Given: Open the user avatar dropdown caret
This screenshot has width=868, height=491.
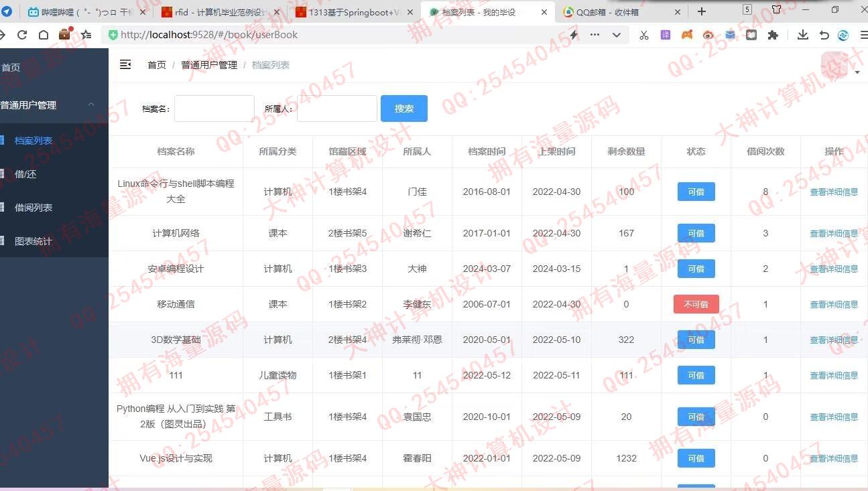Looking at the screenshot, I should coord(857,72).
